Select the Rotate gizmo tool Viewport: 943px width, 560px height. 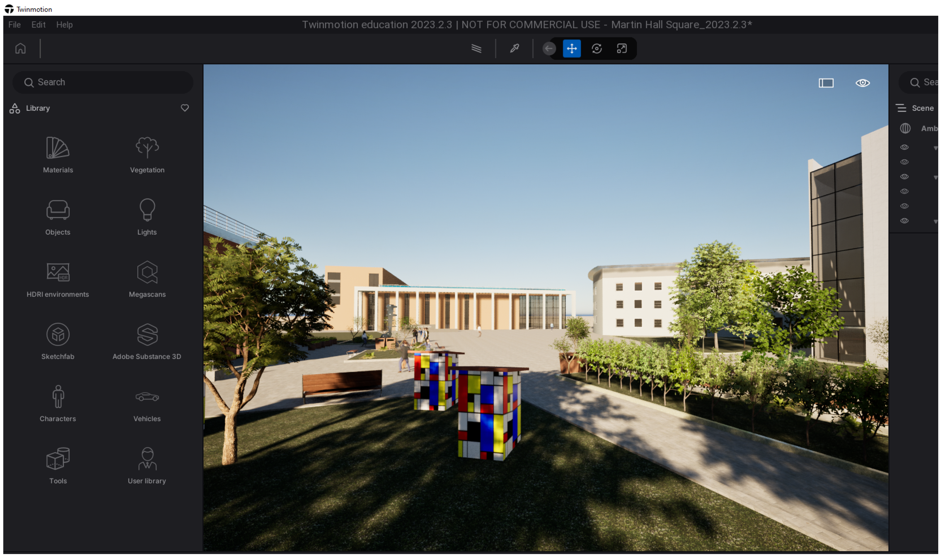(597, 48)
